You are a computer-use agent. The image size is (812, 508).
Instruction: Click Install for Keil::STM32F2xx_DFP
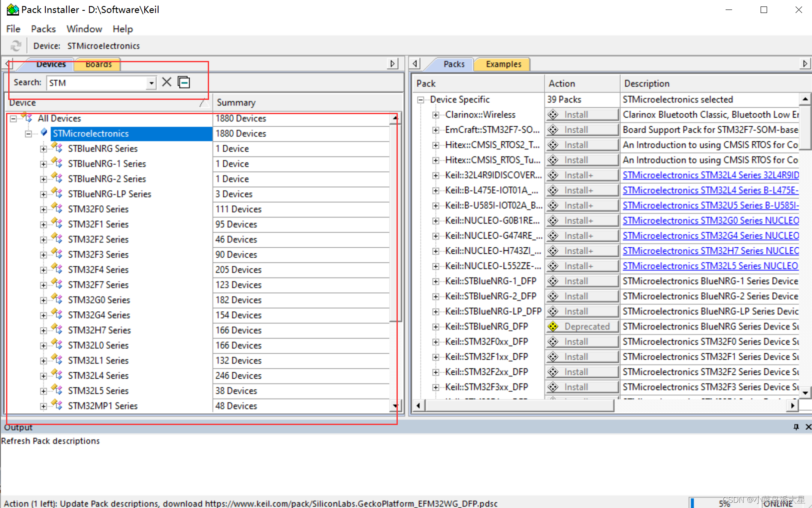point(582,372)
